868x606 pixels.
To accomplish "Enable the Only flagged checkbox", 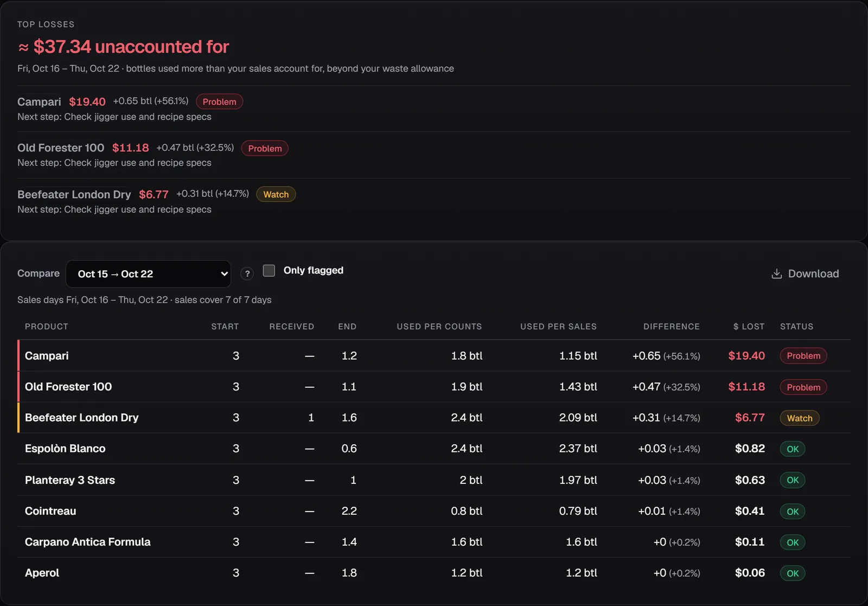I will tap(269, 270).
